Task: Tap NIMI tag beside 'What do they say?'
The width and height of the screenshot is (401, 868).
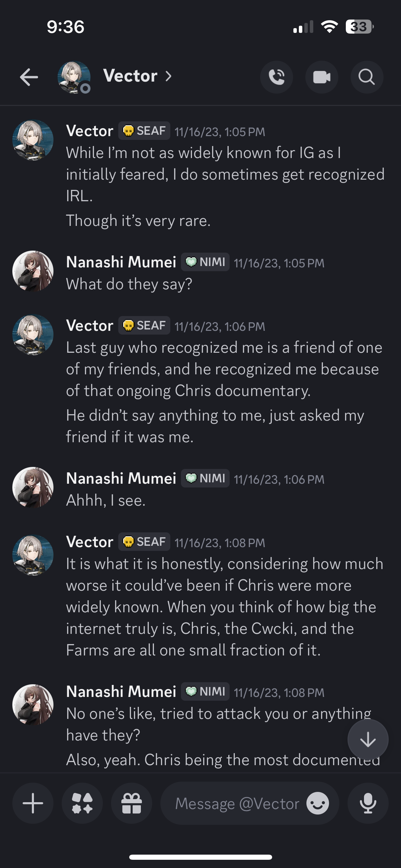Action: pyautogui.click(x=205, y=262)
